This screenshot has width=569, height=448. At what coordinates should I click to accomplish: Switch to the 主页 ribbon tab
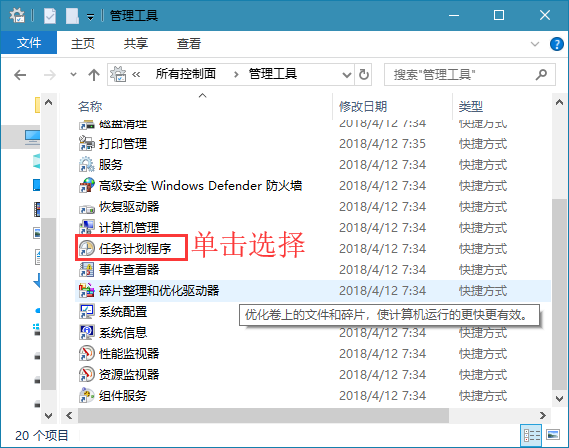[x=83, y=44]
